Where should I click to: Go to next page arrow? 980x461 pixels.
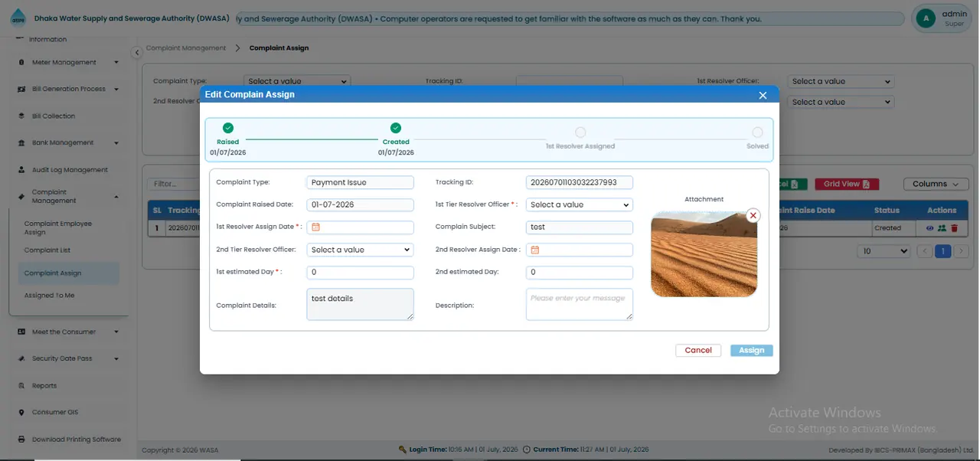[962, 251]
